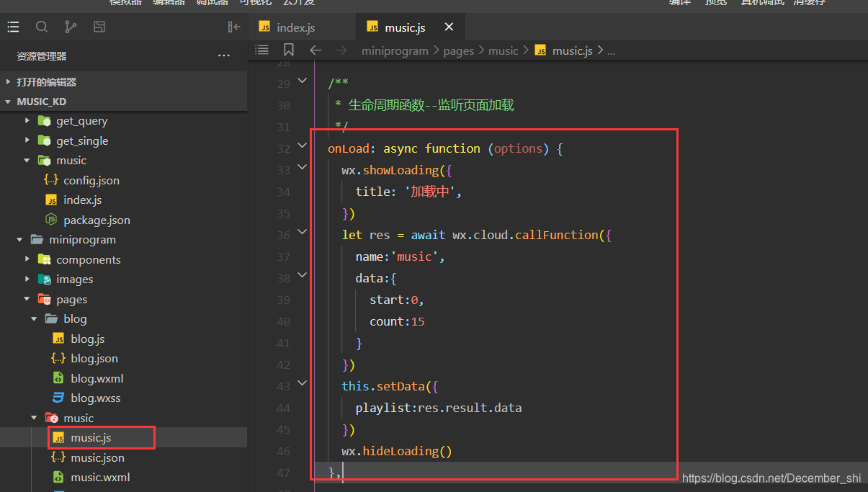The height and width of the screenshot is (492, 868).
Task: Click music folder in the breadcrumb
Action: (x=504, y=50)
